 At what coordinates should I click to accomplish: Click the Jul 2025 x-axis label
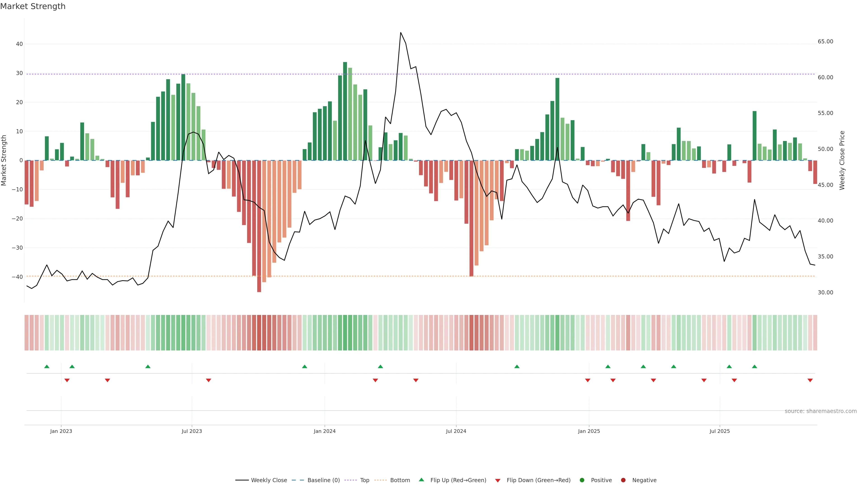point(719,431)
